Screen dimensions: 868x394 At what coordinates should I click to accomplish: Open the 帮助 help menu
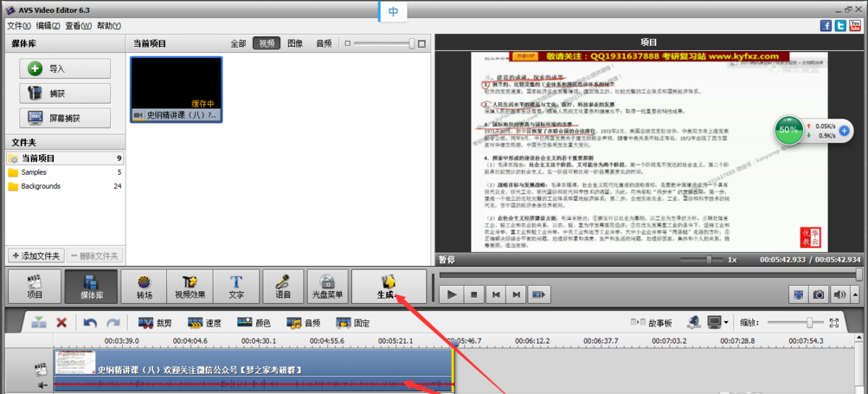(108, 25)
